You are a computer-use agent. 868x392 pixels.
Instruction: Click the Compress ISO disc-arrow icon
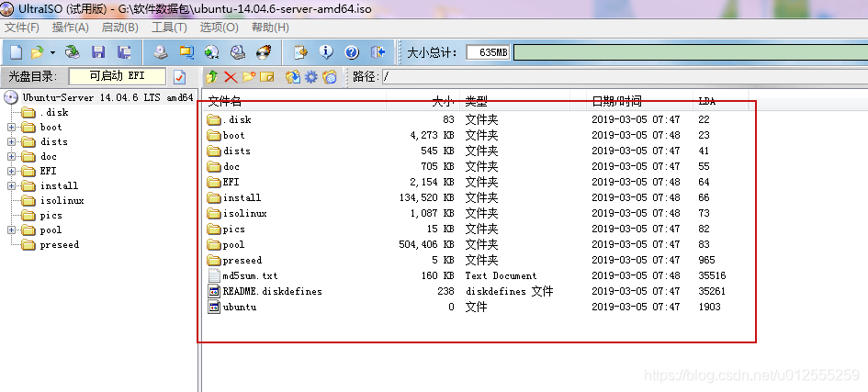[x=211, y=52]
